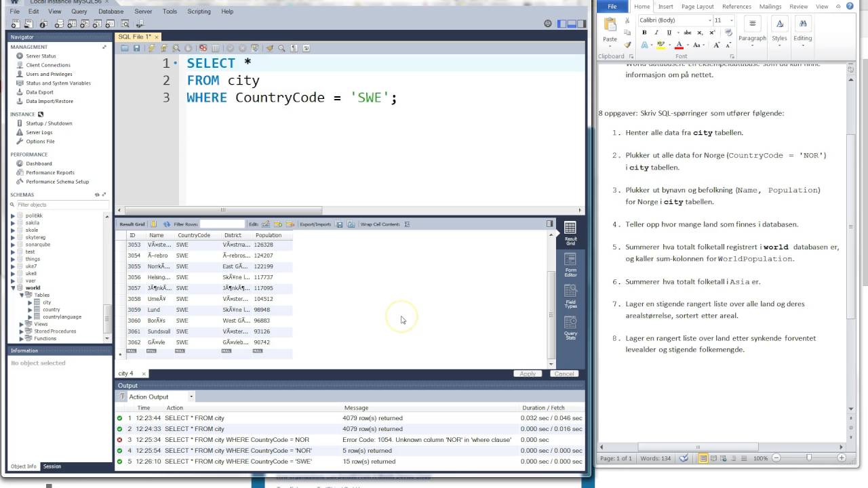Toggle invisible characters icon in editor toolbar
This screenshot has width=868, height=488.
click(x=294, y=48)
